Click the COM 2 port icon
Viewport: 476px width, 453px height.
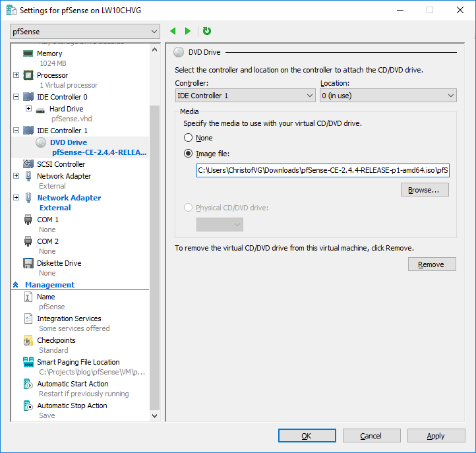[x=28, y=241]
